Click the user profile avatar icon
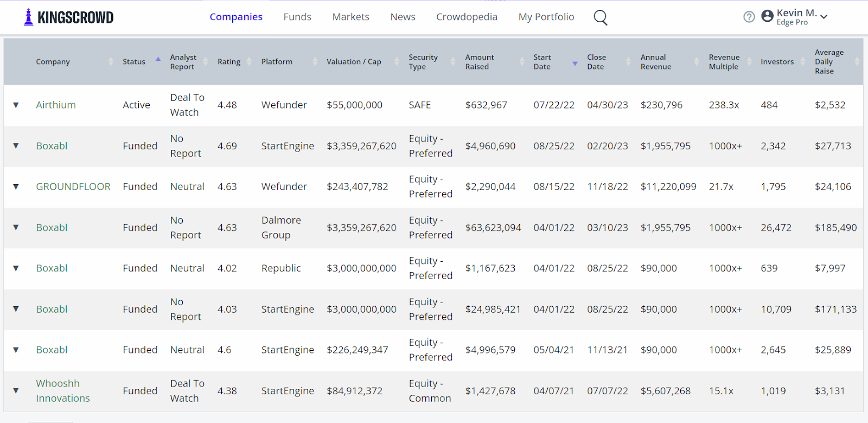The image size is (868, 423). tap(767, 16)
